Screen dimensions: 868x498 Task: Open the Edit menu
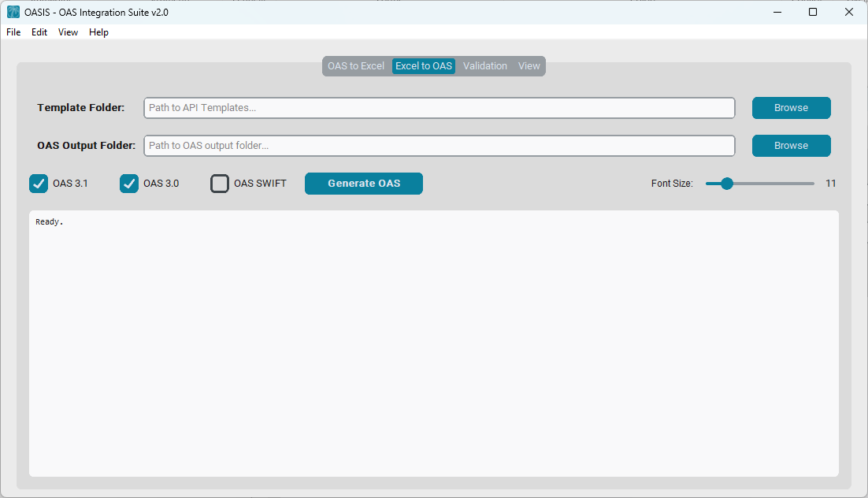click(x=39, y=32)
